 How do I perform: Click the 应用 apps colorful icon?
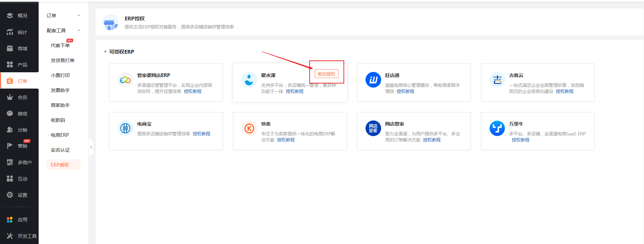pos(10,220)
